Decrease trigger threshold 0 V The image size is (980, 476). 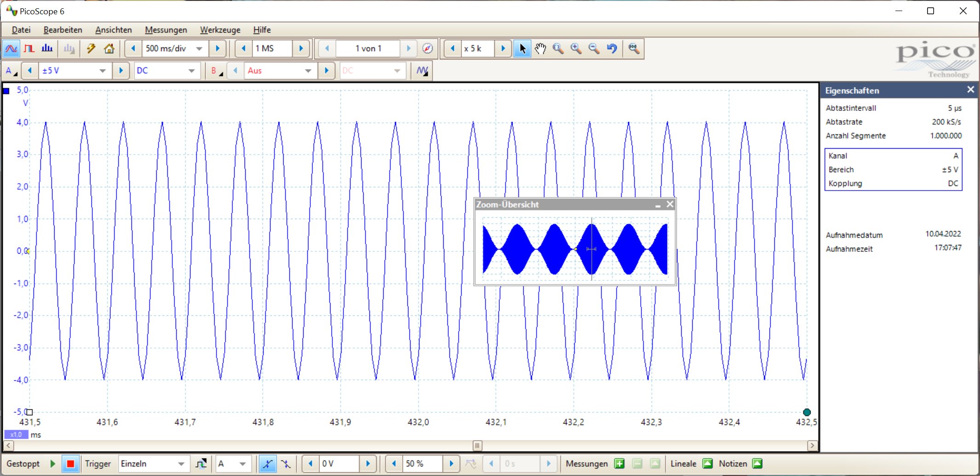click(310, 464)
